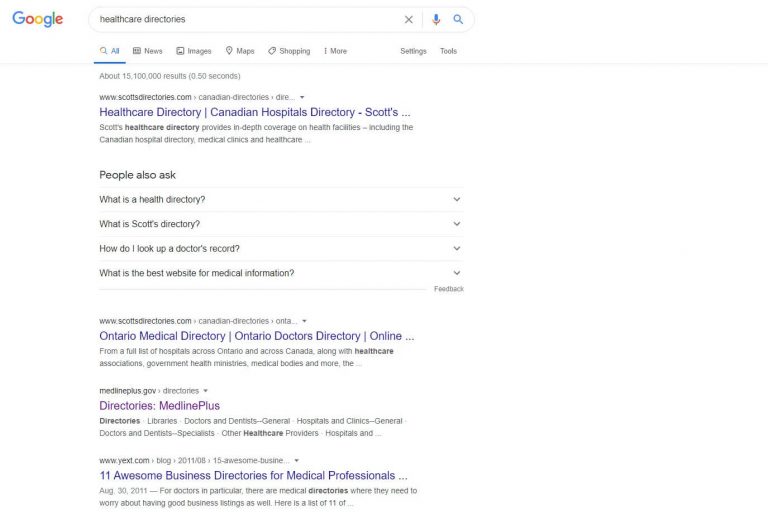This screenshot has height=519, width=768.
Task: Open dropdown arrow beside Ontario scottsdirectories URL
Action: click(304, 321)
